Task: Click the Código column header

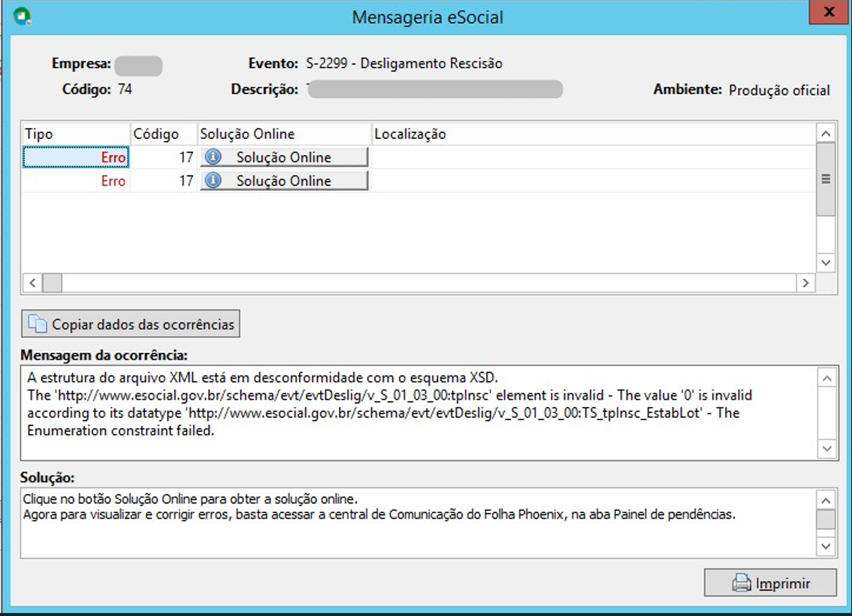Action: 163,134
